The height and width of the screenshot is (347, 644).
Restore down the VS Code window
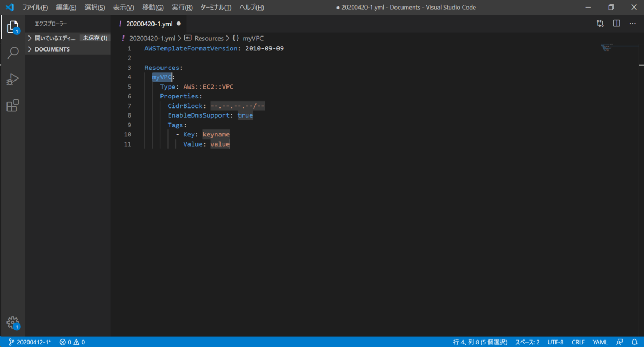point(611,8)
